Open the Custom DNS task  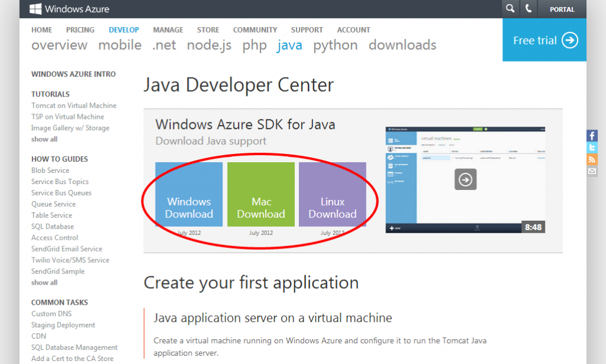click(x=51, y=314)
